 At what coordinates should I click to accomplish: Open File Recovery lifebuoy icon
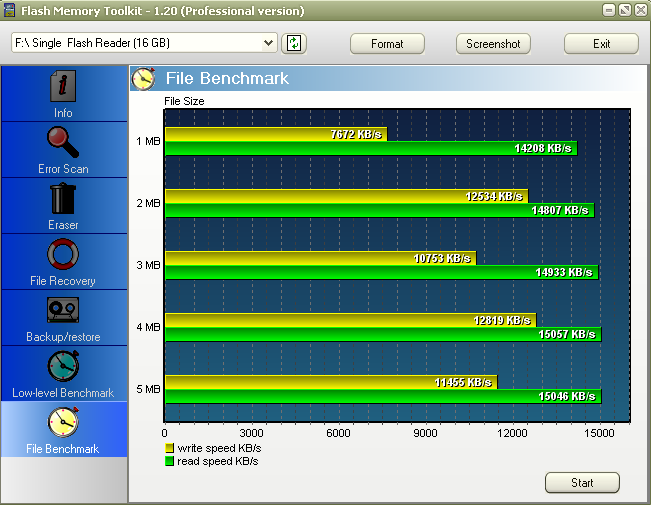coord(63,254)
